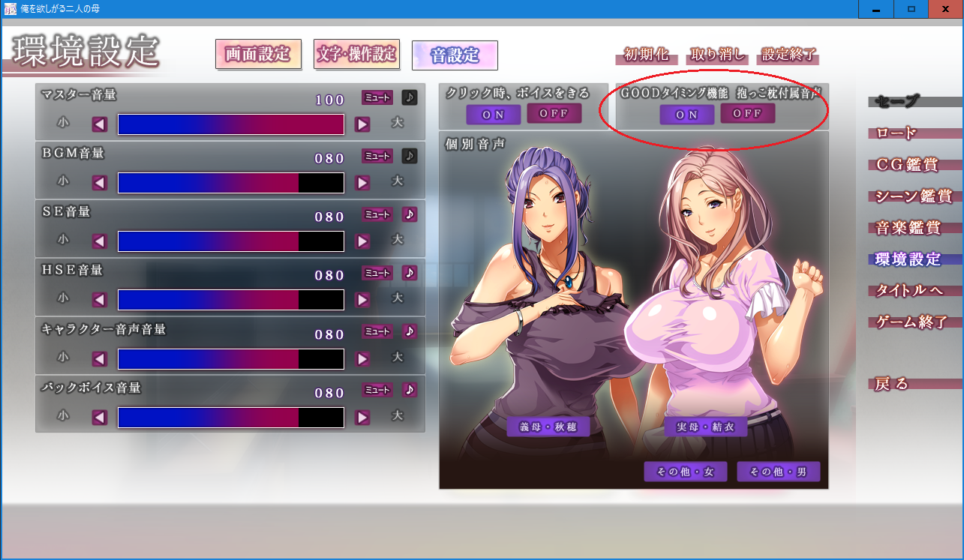The image size is (964, 560).
Task: Decrease マスター音量 with the left arrow
Action: [x=100, y=124]
